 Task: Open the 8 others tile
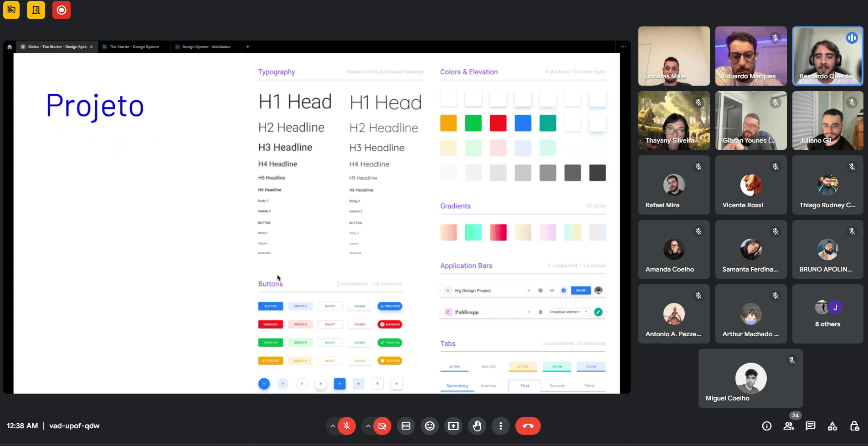point(828,314)
